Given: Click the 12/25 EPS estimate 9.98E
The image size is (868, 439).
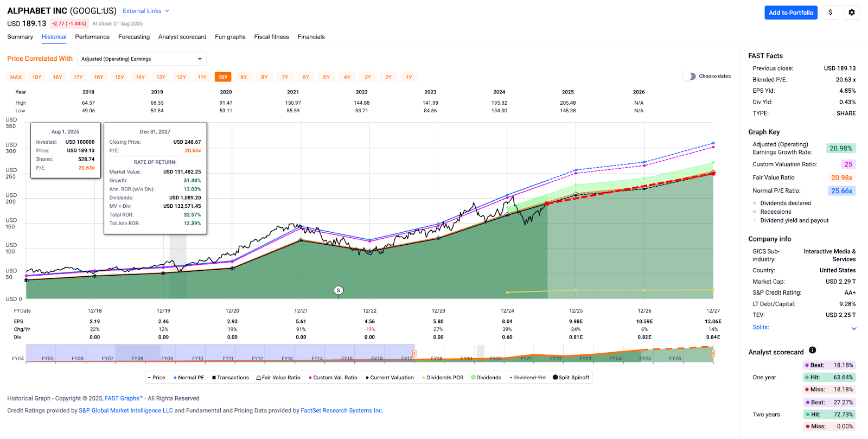Looking at the screenshot, I should click(576, 321).
